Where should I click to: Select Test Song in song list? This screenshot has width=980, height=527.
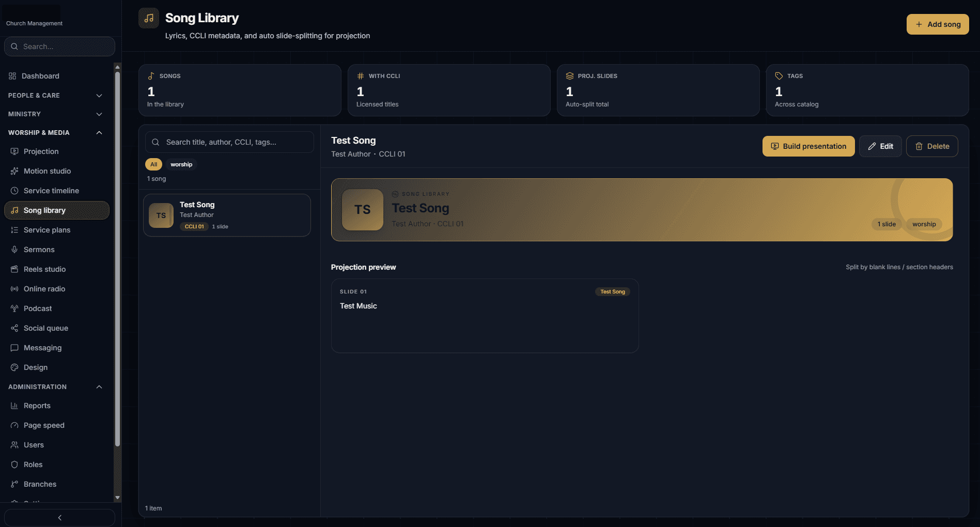click(227, 215)
